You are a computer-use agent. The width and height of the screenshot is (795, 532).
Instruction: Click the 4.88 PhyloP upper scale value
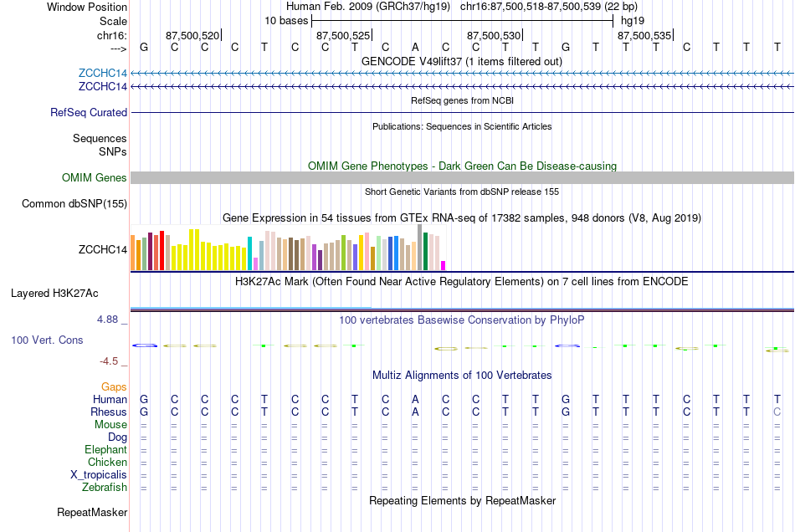coord(107,320)
